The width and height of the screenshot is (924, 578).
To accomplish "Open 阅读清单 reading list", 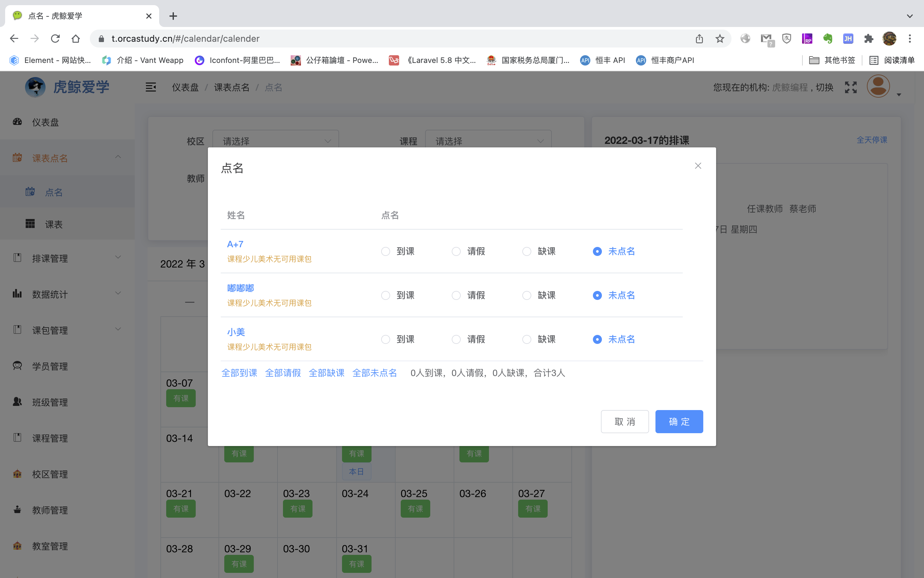I will [x=892, y=60].
